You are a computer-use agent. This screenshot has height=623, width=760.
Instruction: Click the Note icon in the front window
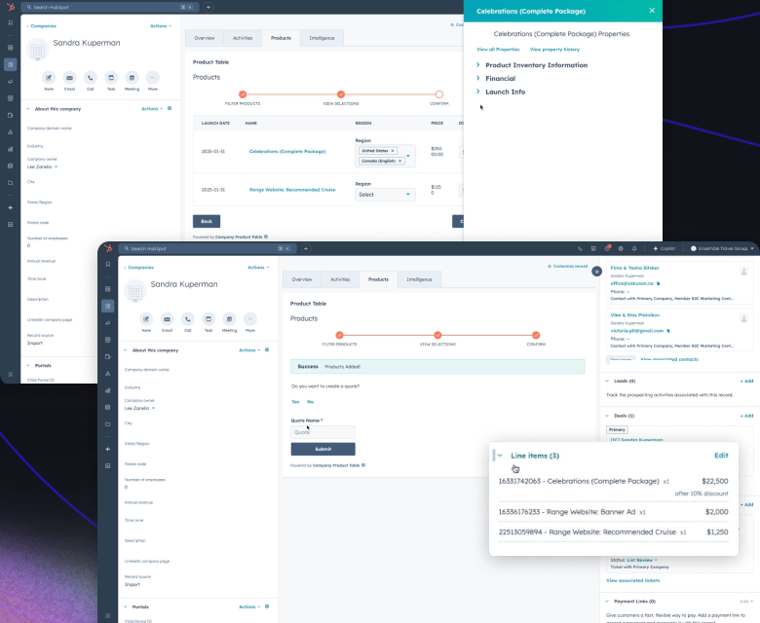(x=146, y=319)
